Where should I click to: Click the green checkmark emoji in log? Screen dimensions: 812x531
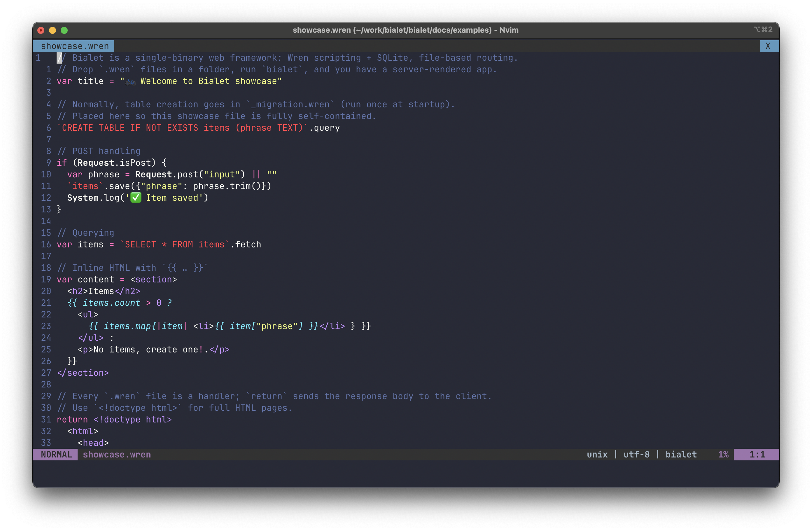pos(136,198)
